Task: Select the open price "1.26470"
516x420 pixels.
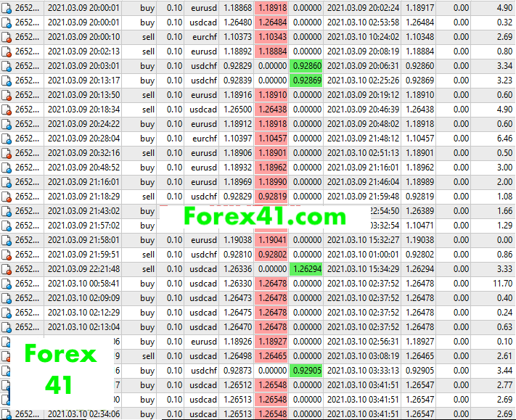Action: pyautogui.click(x=237, y=327)
